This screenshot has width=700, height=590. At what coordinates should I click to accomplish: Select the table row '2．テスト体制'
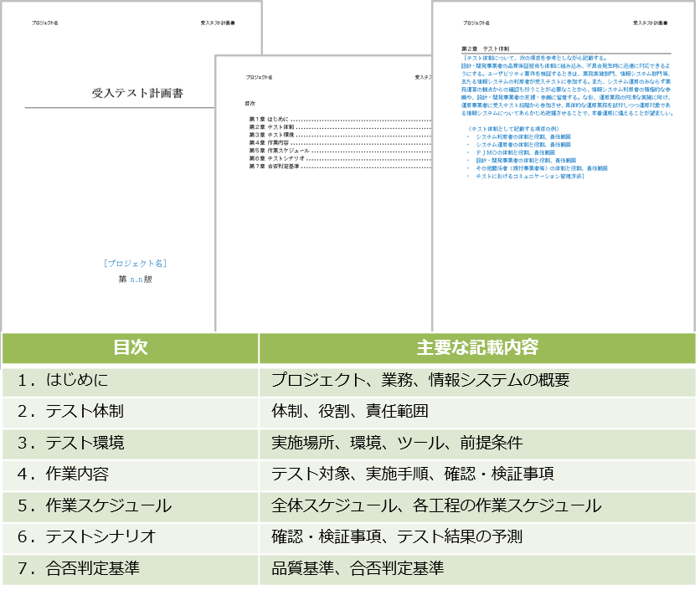coord(348,412)
